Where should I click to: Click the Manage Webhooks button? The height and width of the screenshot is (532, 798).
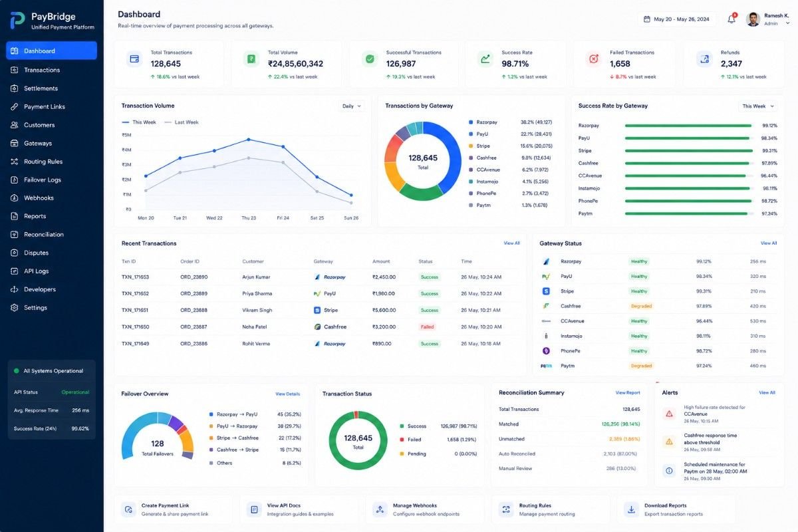coord(425,509)
